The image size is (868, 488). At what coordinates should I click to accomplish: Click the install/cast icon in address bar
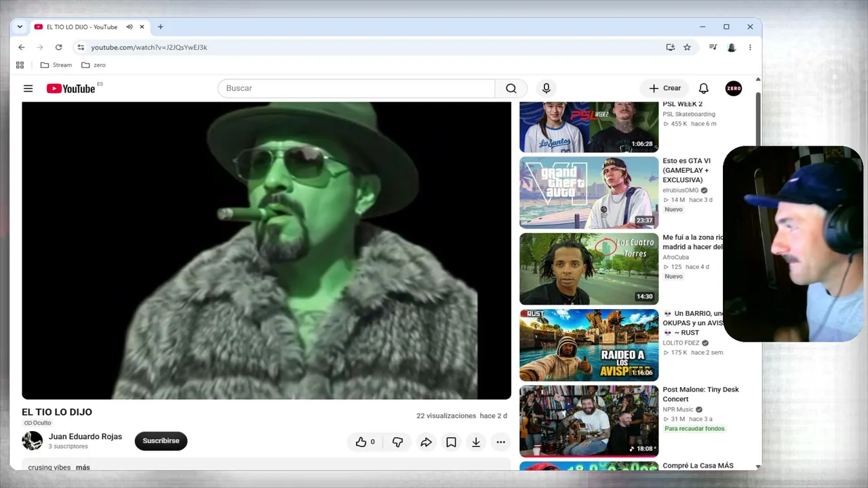(670, 47)
